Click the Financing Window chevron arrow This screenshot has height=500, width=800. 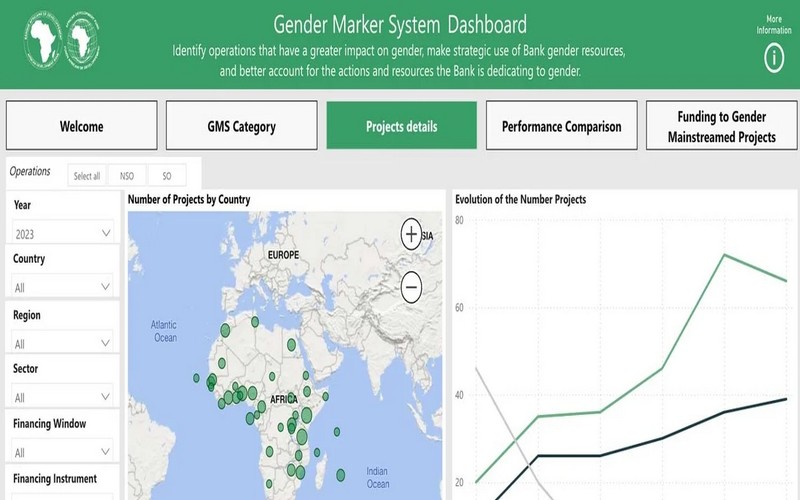[105, 452]
